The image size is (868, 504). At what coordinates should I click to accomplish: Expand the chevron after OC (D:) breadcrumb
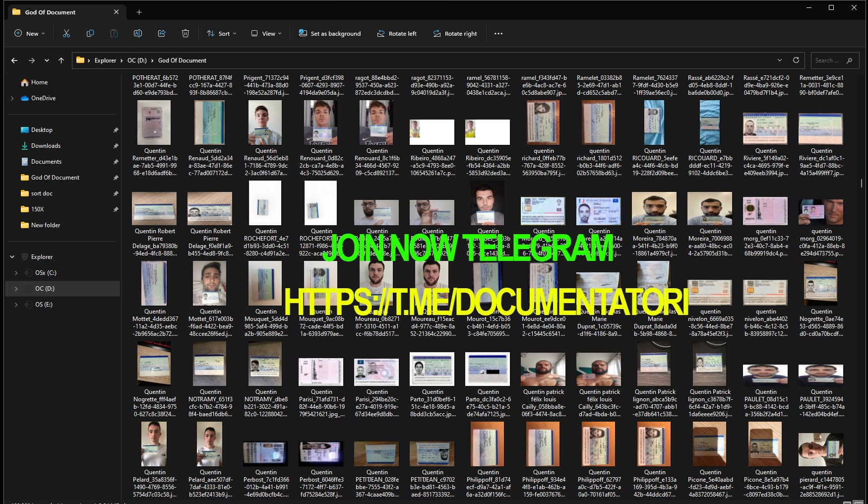coord(152,61)
